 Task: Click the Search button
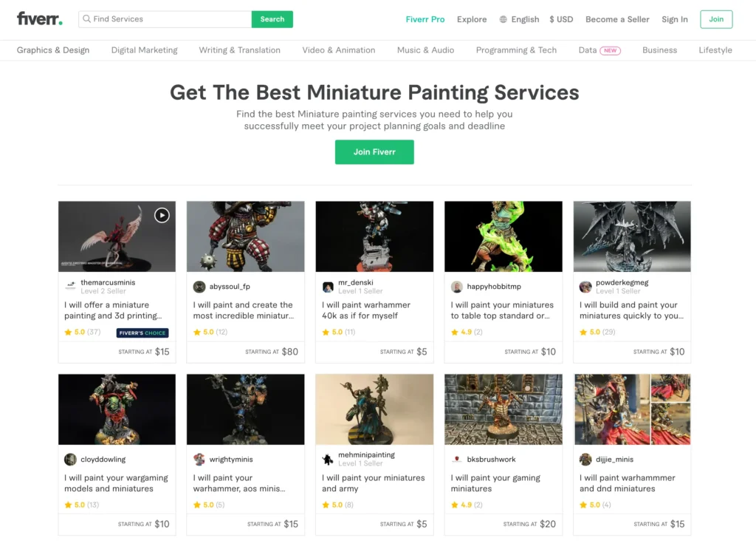coord(272,19)
